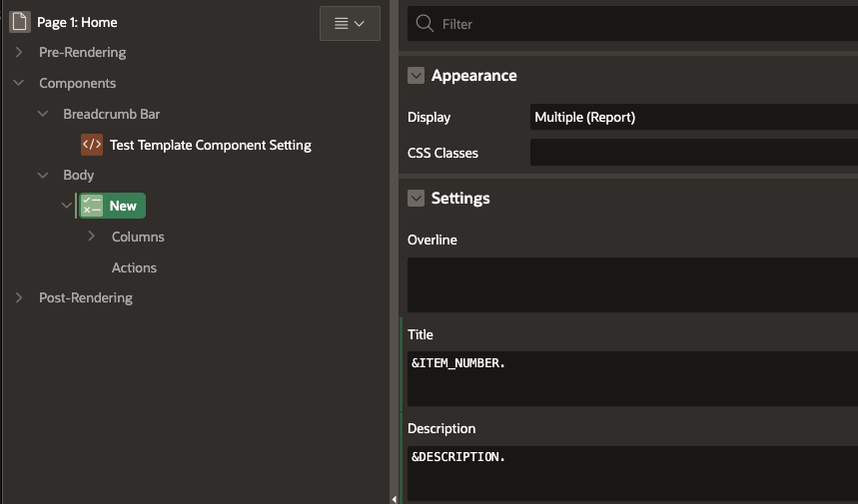Click the Page 1: Home root label
Screen dimensions: 858x504
[x=77, y=22]
